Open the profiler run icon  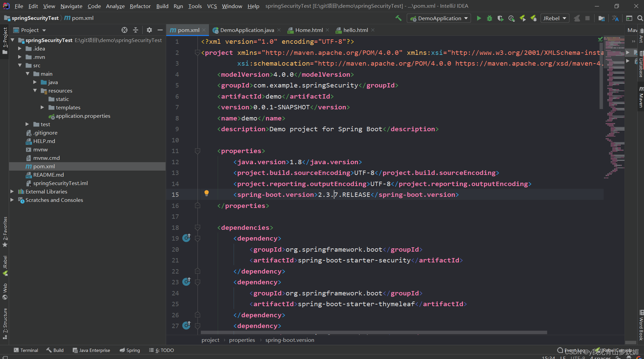click(511, 18)
